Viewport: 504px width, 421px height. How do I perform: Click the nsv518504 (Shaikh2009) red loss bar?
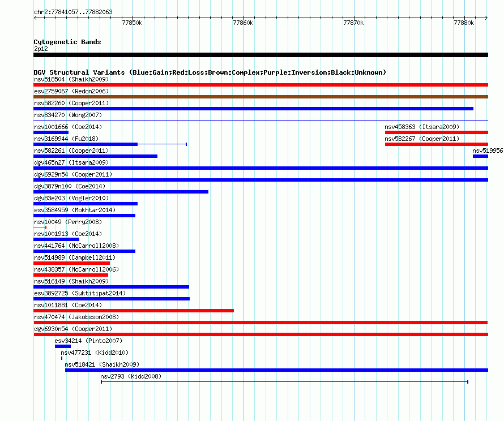coord(260,85)
